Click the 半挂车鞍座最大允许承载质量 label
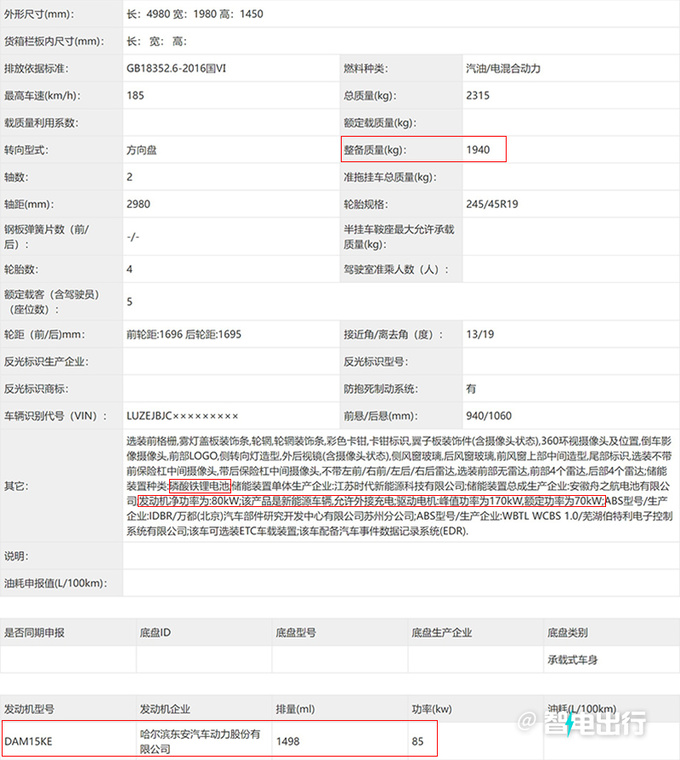Image resolution: width=680 pixels, height=760 pixels. (x=399, y=237)
